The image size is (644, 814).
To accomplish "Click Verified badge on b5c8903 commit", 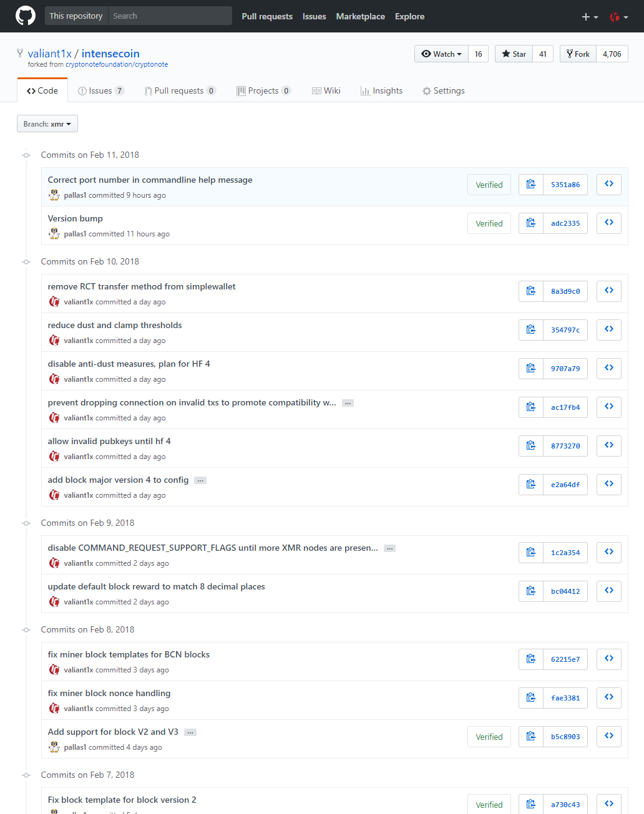I will click(489, 737).
